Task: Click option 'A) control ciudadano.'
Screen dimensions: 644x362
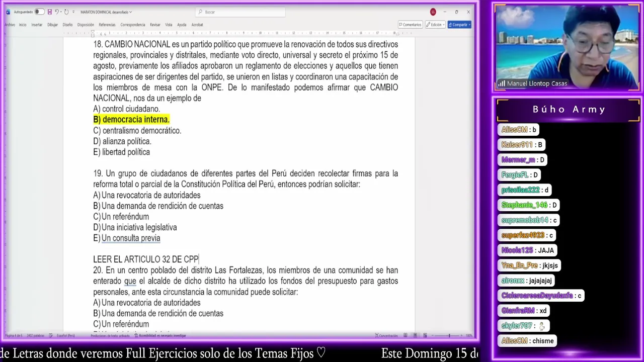Action: click(x=126, y=109)
